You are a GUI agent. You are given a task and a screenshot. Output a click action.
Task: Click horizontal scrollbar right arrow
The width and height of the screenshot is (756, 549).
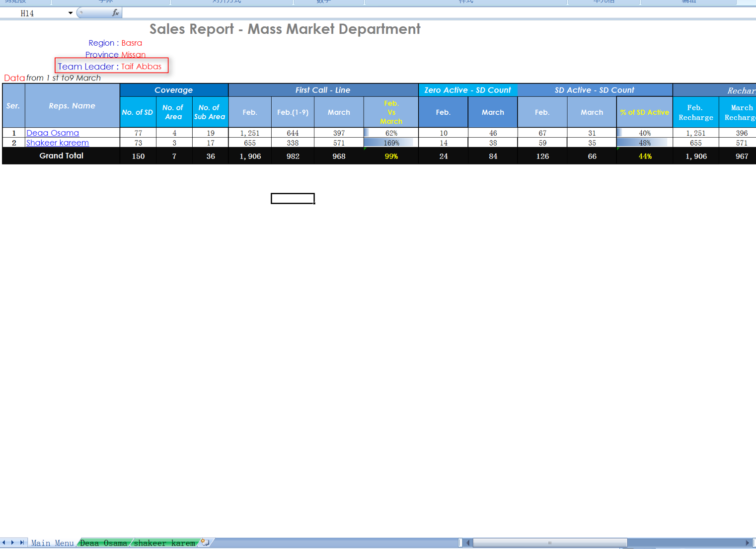pyautogui.click(x=747, y=543)
